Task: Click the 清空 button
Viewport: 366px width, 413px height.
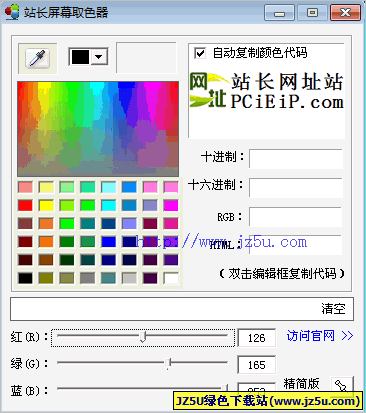Action: [x=333, y=309]
